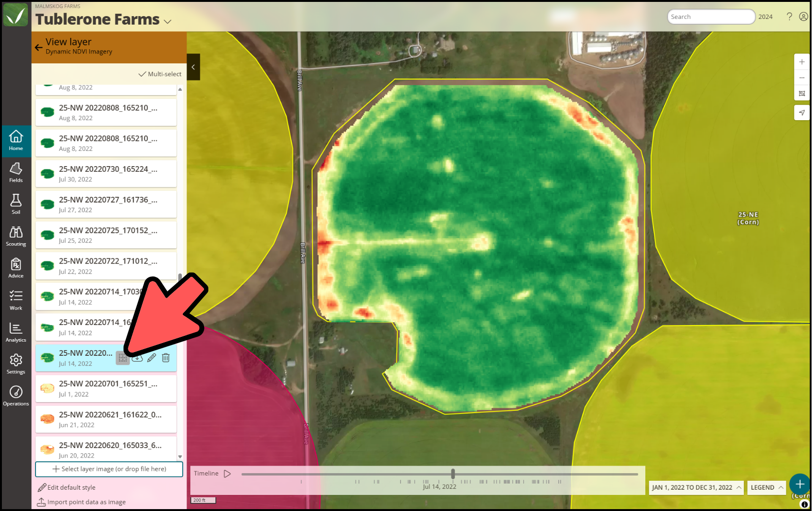Click Import point data as image

click(x=81, y=502)
